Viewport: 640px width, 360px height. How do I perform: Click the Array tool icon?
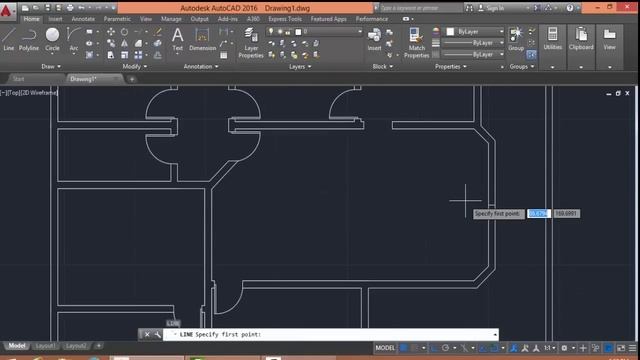coord(138,55)
